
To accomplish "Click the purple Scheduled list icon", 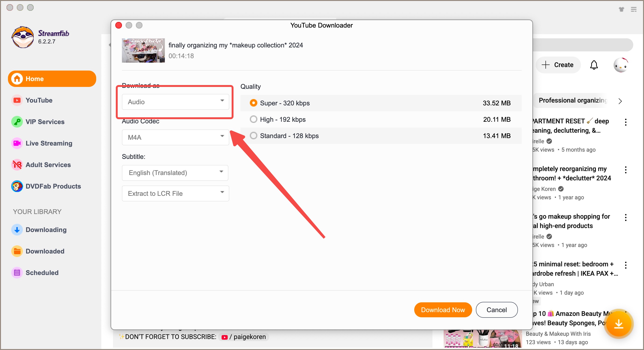I will (x=17, y=273).
